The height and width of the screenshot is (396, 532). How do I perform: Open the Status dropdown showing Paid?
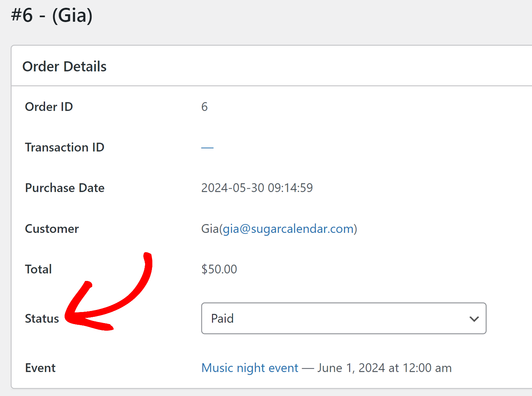point(344,318)
